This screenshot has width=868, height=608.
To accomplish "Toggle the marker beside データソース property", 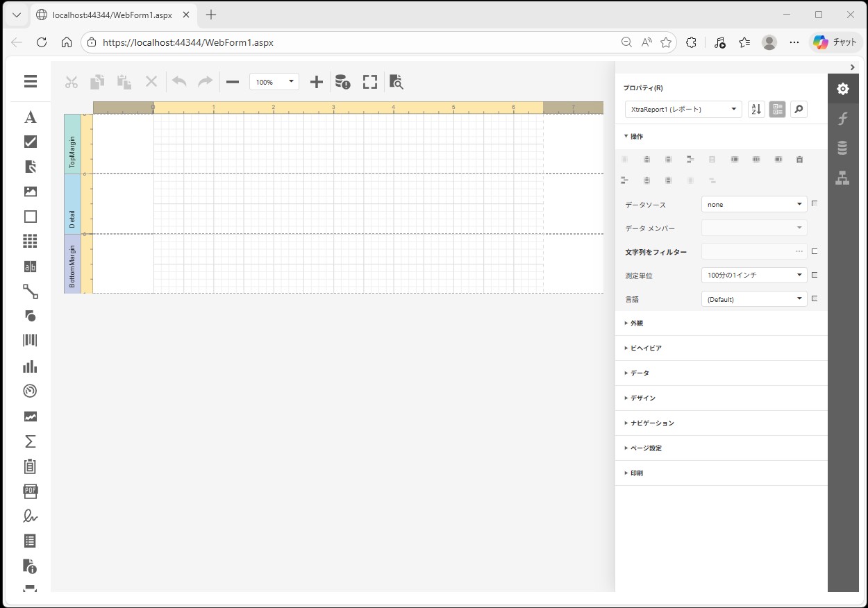I will click(x=815, y=204).
